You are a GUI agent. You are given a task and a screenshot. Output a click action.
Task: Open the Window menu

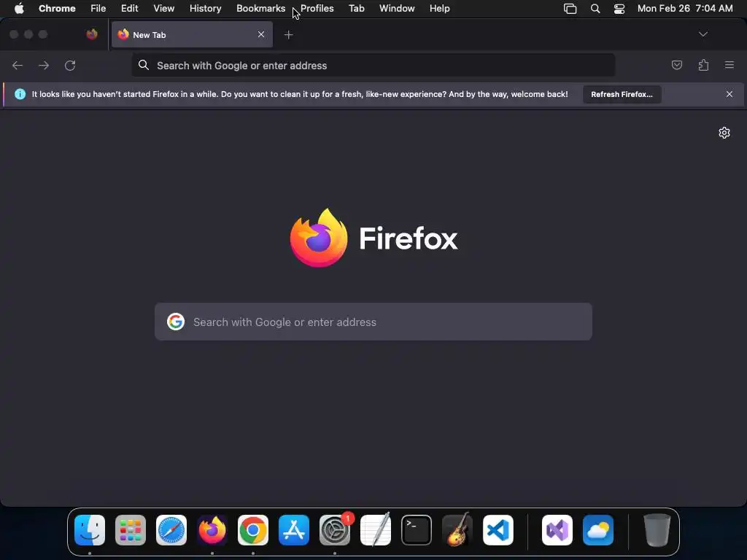397,9
